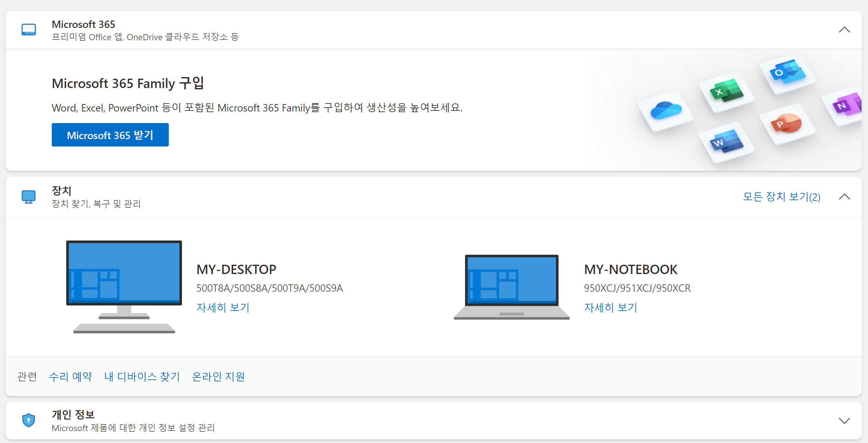Open 자세히 보기 for MY-DESKTOP
Image resolution: width=868 pixels, height=443 pixels.
pyautogui.click(x=223, y=307)
